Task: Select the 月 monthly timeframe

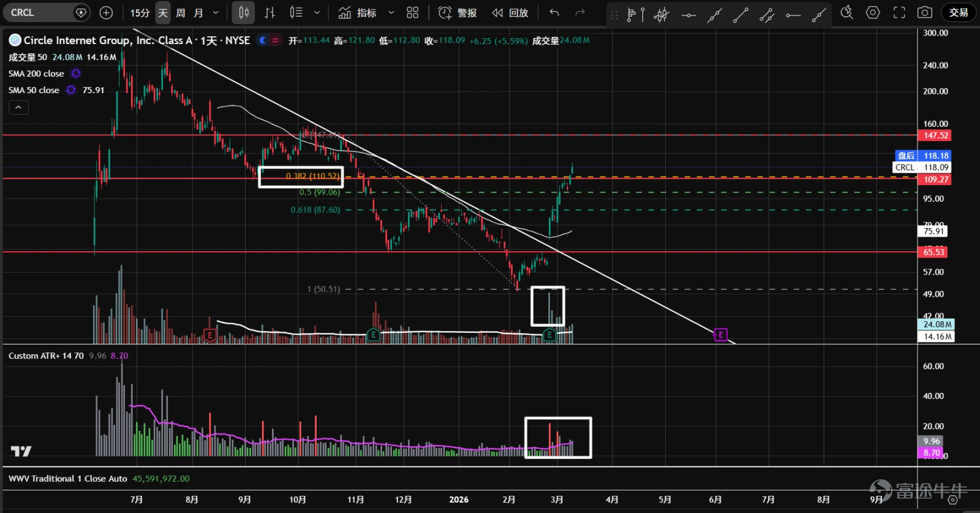Action: 198,12
